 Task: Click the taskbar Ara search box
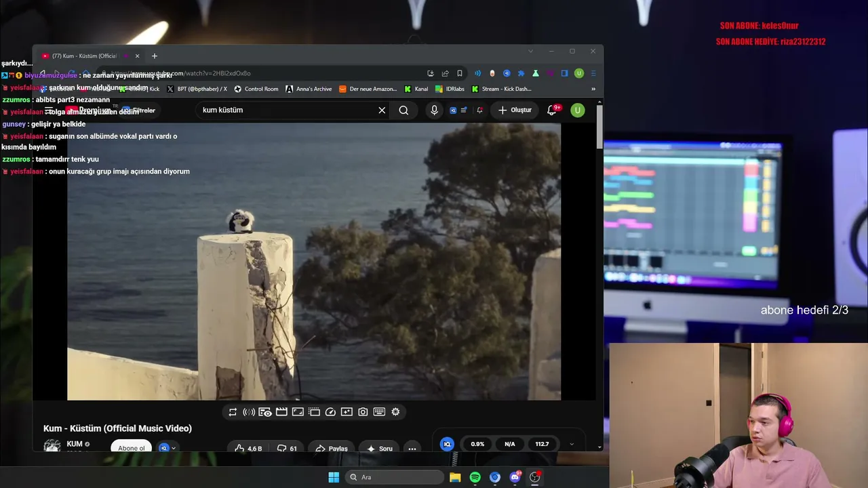click(x=394, y=477)
